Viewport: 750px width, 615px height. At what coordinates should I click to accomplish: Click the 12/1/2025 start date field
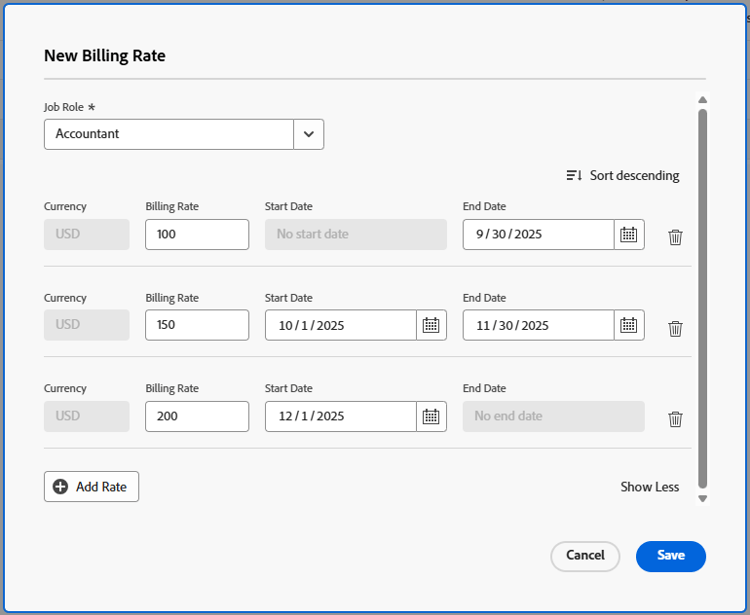(340, 417)
